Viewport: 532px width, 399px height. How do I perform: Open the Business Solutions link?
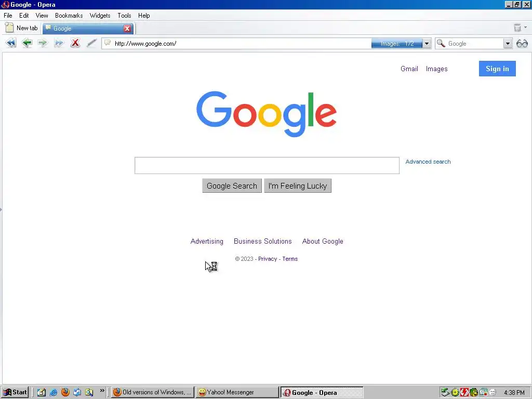(262, 241)
